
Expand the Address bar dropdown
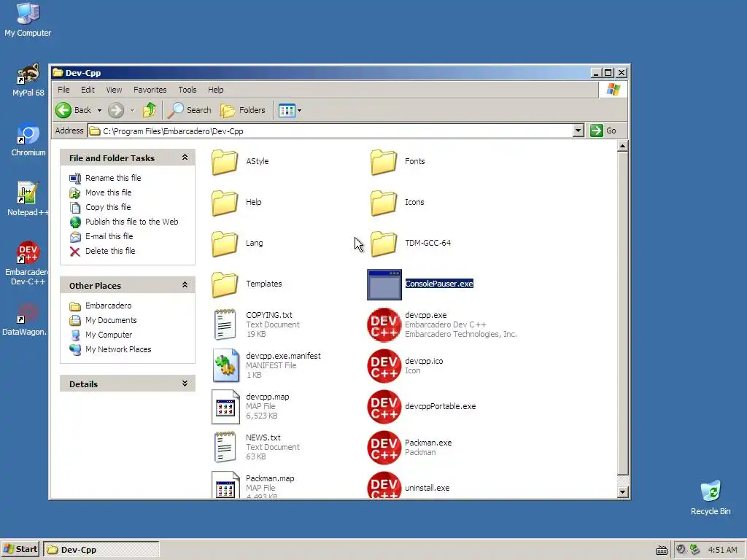click(578, 131)
